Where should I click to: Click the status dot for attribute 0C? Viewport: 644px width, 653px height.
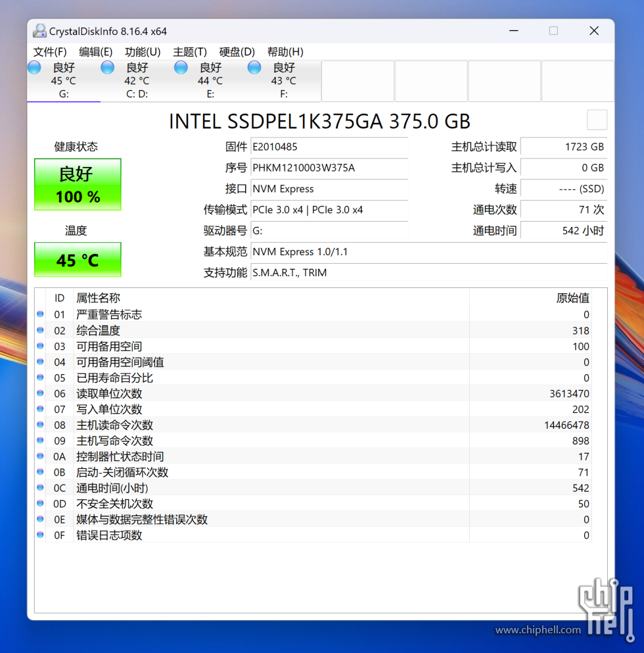click(x=40, y=487)
